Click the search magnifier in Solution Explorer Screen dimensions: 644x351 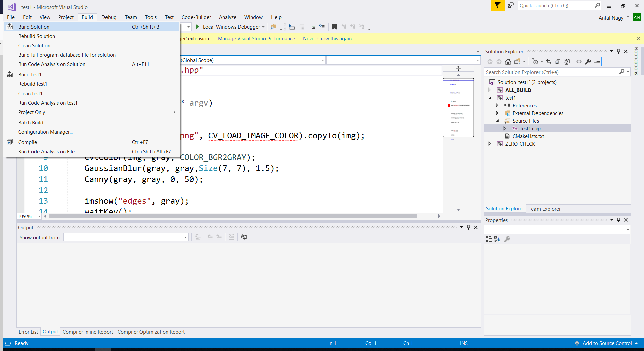pyautogui.click(x=622, y=72)
